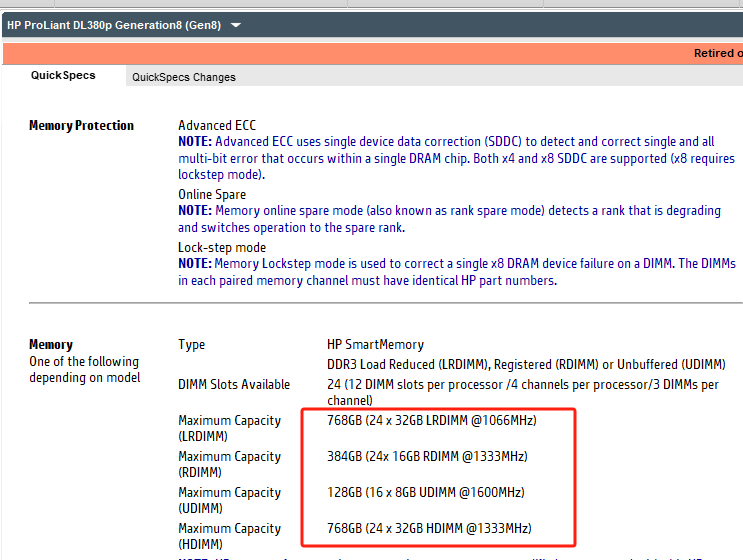Click the NOTE about Memory Lockstep mode

(457, 272)
